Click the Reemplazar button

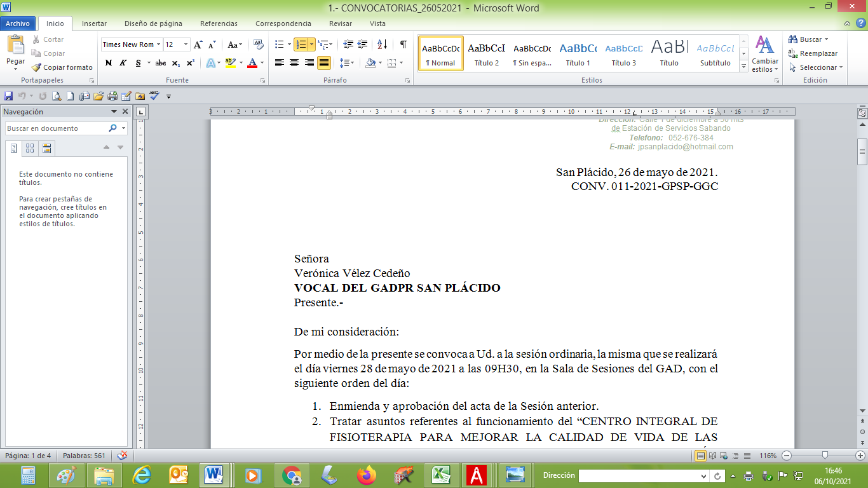(x=813, y=53)
